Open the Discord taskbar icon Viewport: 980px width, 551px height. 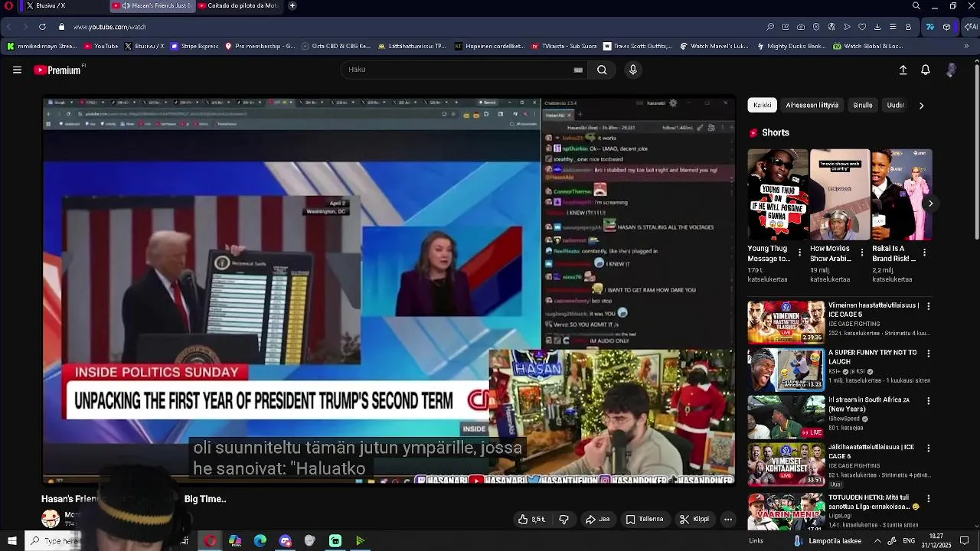(x=286, y=540)
